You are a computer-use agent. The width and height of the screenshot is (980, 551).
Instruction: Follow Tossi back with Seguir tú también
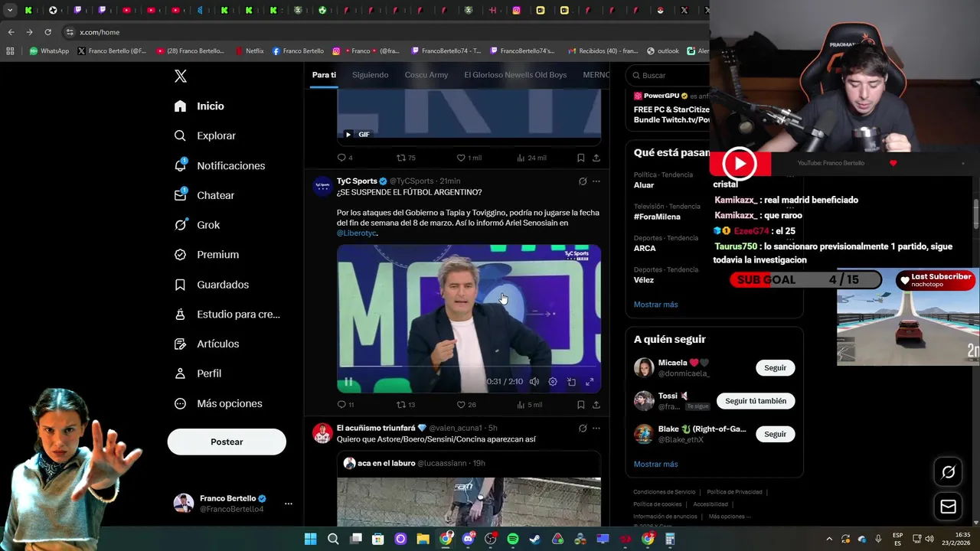pyautogui.click(x=756, y=401)
